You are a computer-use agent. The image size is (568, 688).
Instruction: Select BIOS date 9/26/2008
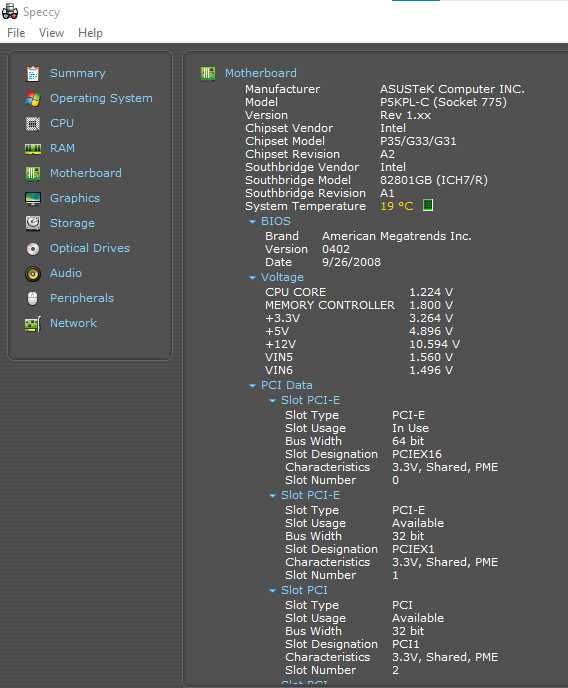pos(351,262)
